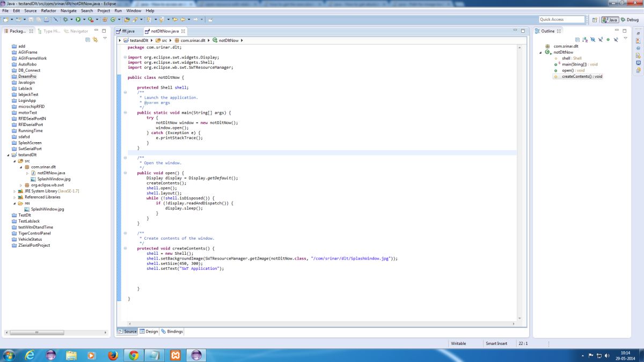Toggle Hide Local Types in Outline
Image resolution: width=644 pixels, height=362 pixels.
tap(616, 39)
